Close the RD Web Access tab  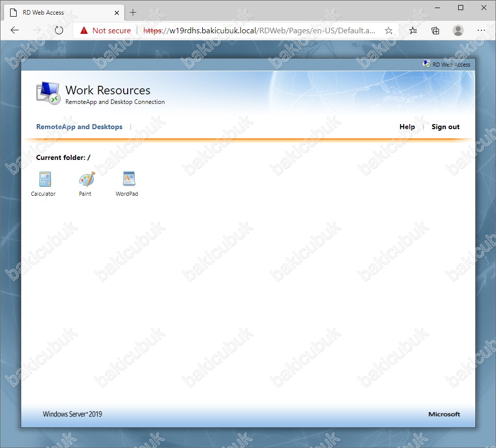click(117, 13)
